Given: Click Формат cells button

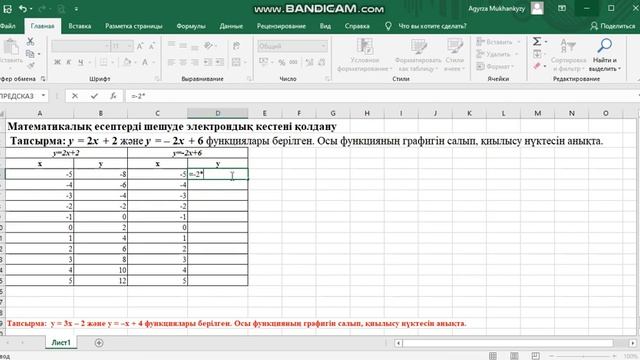Looking at the screenshot, I should pos(495,66).
